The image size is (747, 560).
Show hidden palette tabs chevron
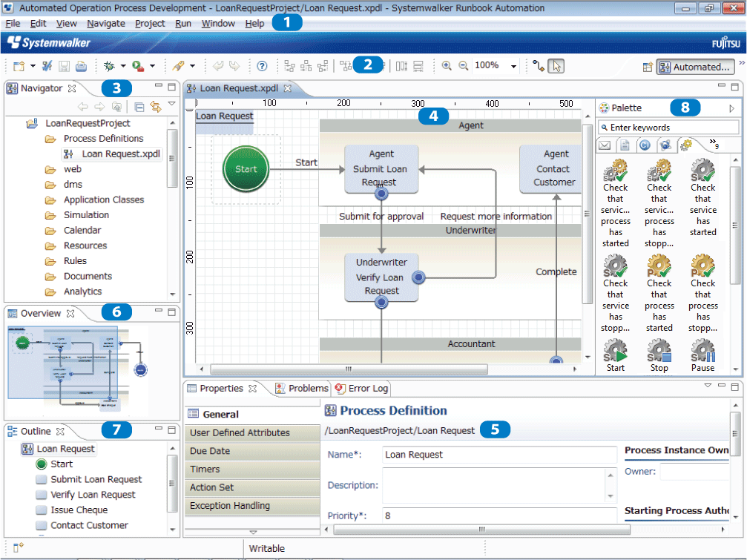coord(714,143)
